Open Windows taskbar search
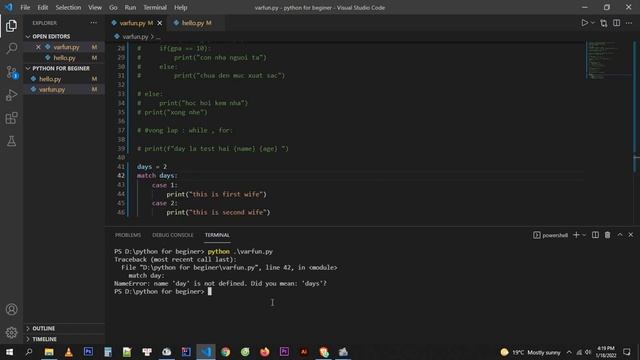Screen dimensions: 640x360 [x=29, y=352]
